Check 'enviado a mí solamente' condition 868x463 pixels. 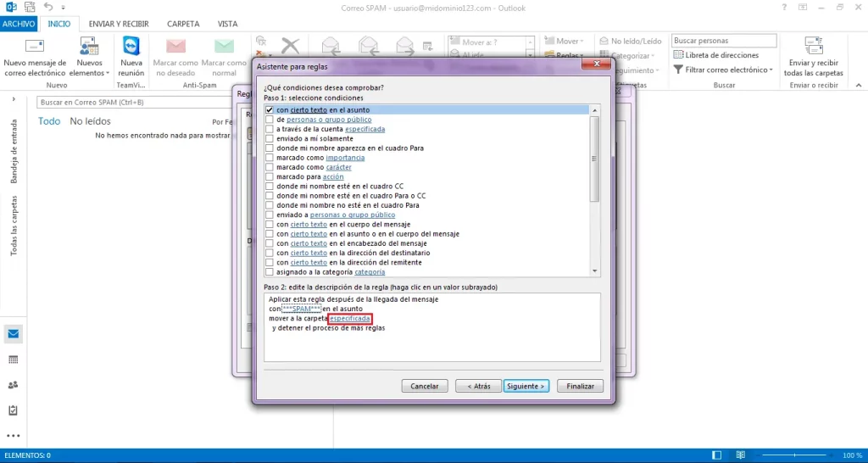pos(270,138)
